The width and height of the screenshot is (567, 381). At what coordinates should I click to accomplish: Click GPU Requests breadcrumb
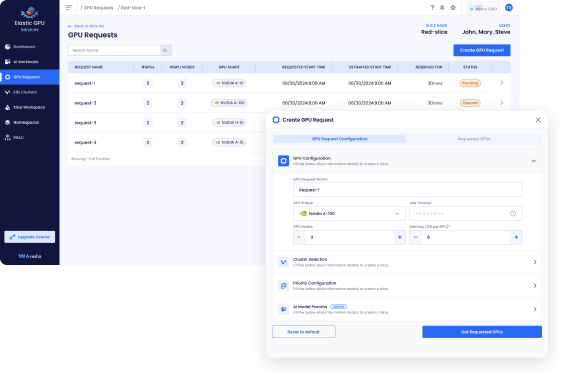coord(98,8)
